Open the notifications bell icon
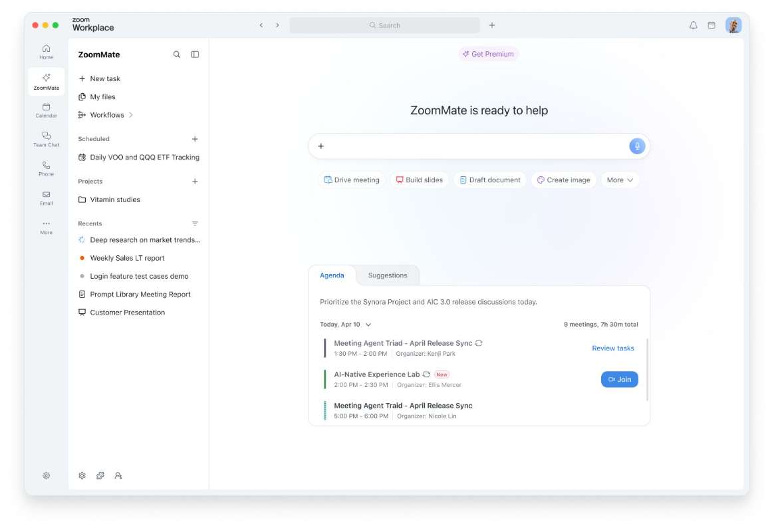The width and height of the screenshot is (774, 532). (x=693, y=25)
